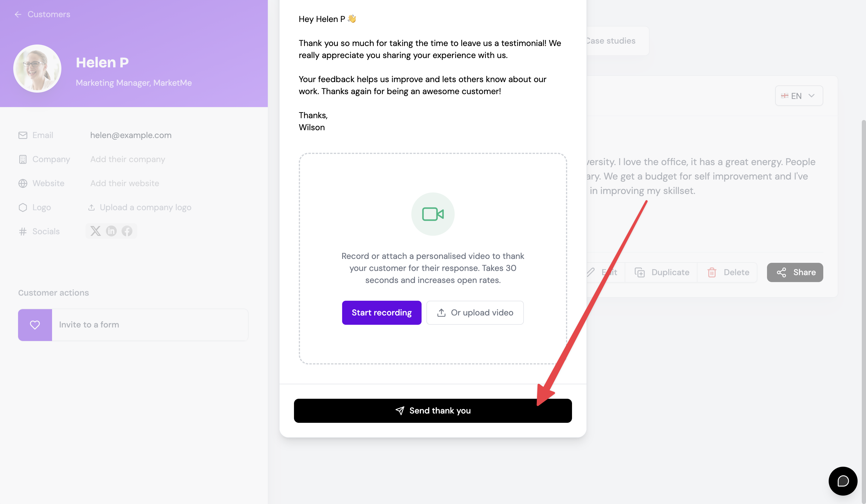Click Or upload video button

[475, 313]
